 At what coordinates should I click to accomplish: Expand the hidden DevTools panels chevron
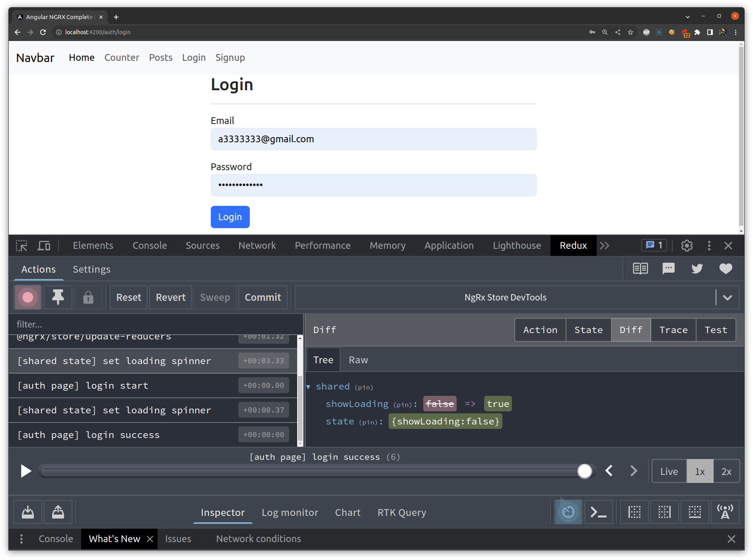coord(605,245)
